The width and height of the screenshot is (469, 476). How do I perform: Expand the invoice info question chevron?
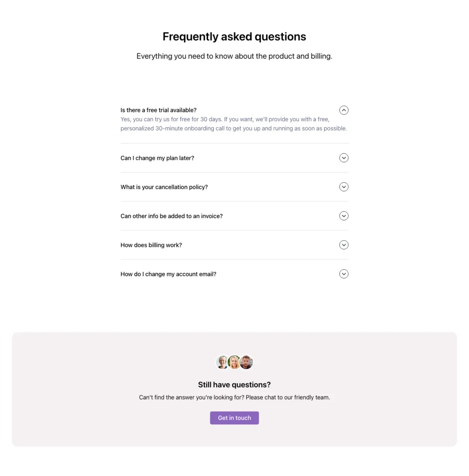point(344,216)
